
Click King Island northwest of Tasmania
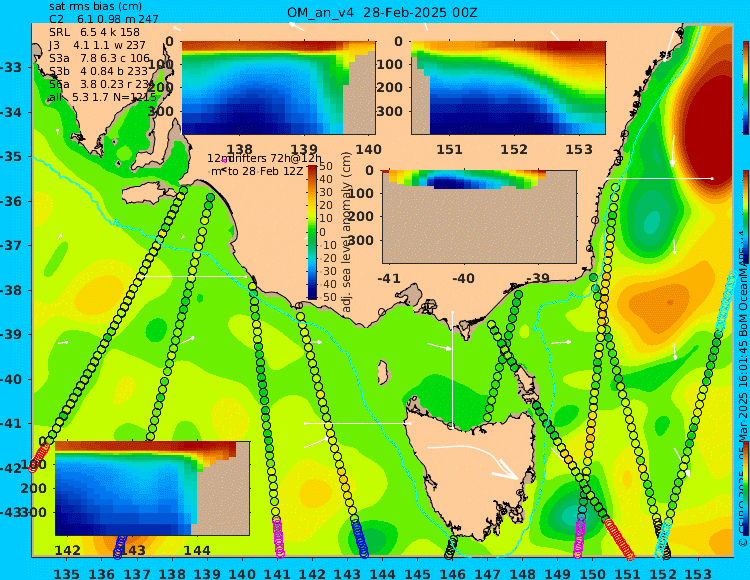[x=383, y=372]
